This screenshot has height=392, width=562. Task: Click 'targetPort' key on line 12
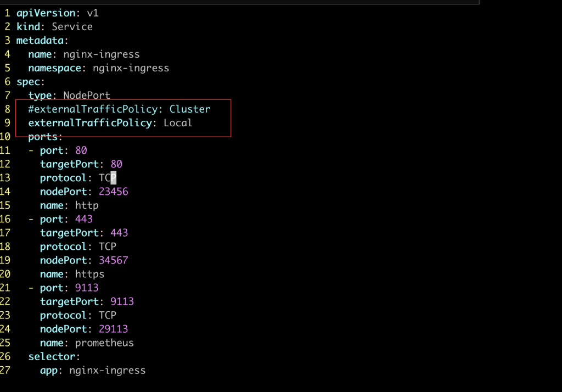point(70,164)
